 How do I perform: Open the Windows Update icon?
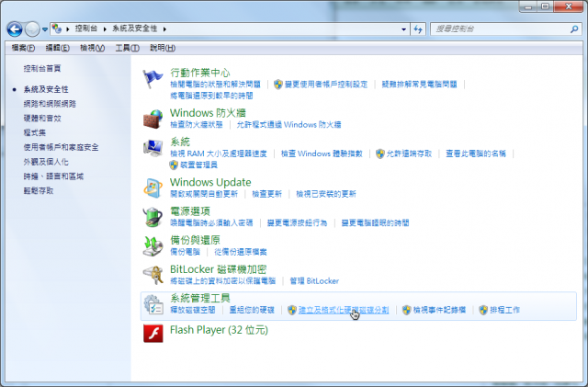coord(153,188)
